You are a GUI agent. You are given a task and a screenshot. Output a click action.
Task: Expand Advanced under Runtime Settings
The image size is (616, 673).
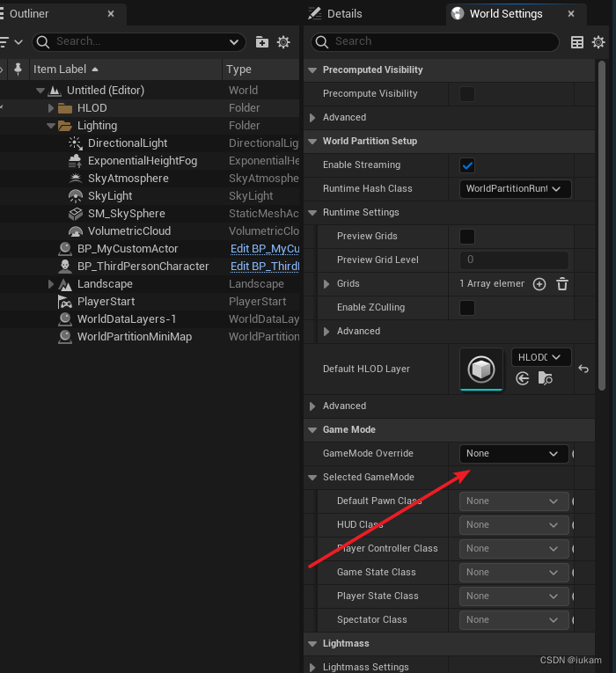(326, 332)
